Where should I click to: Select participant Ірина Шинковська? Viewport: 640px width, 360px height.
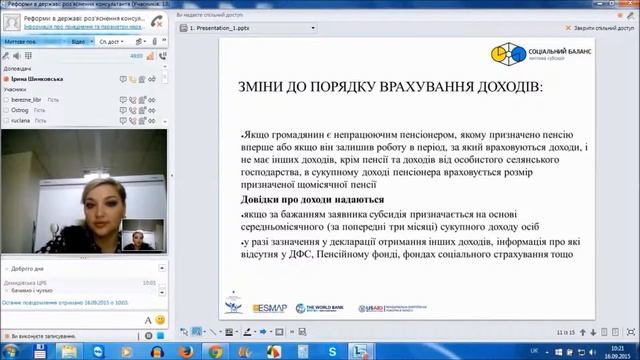[x=37, y=79]
